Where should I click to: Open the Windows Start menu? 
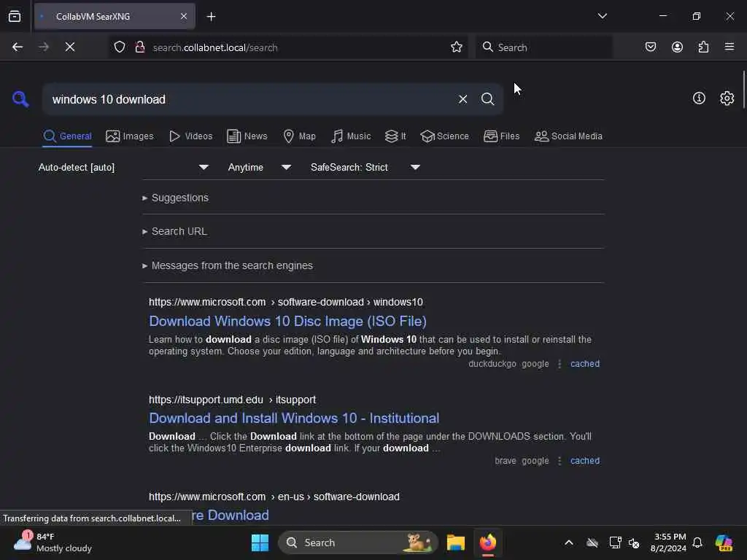[x=260, y=542]
